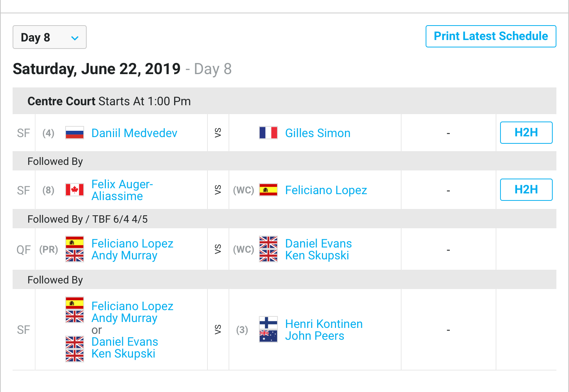Viewport: 569px width, 392px height.
Task: Click the Russian flag next to Medvedev
Action: (x=74, y=133)
